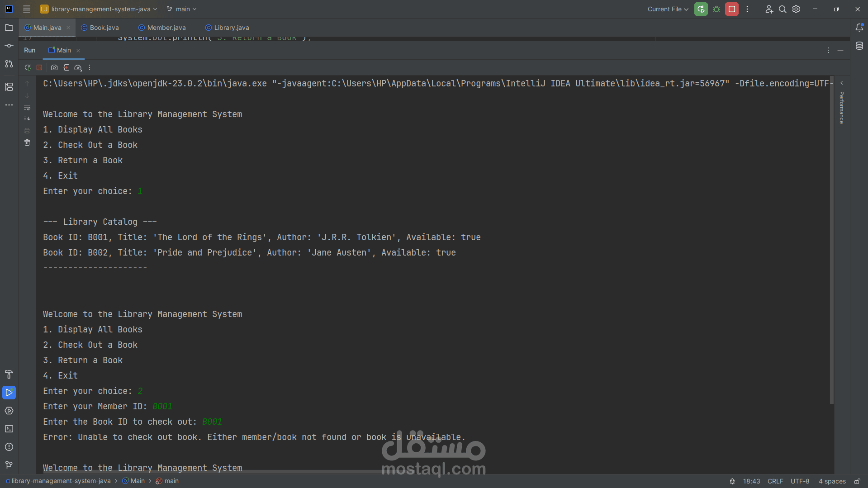Open the Problems tool window
Viewport: 868px width, 488px height.
(9, 447)
